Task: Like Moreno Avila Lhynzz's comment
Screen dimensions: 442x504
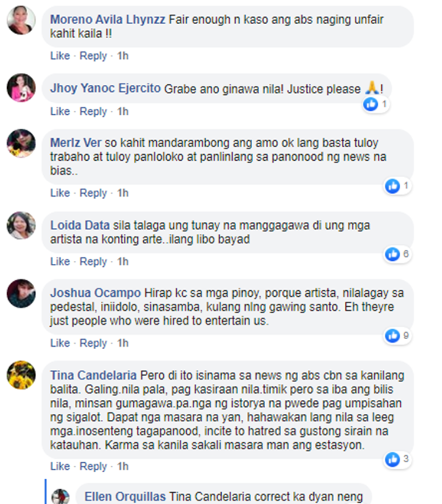Action: pos(60,55)
